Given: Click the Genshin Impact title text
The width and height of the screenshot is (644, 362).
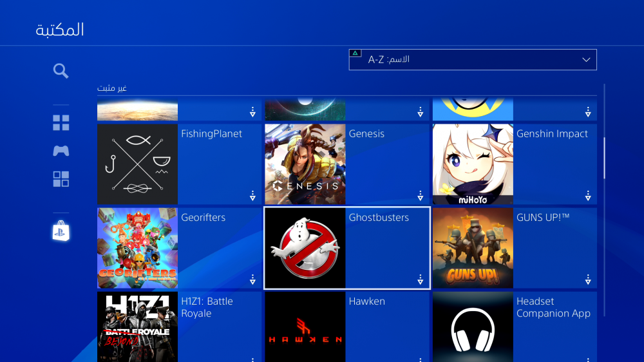Looking at the screenshot, I should pyautogui.click(x=552, y=133).
